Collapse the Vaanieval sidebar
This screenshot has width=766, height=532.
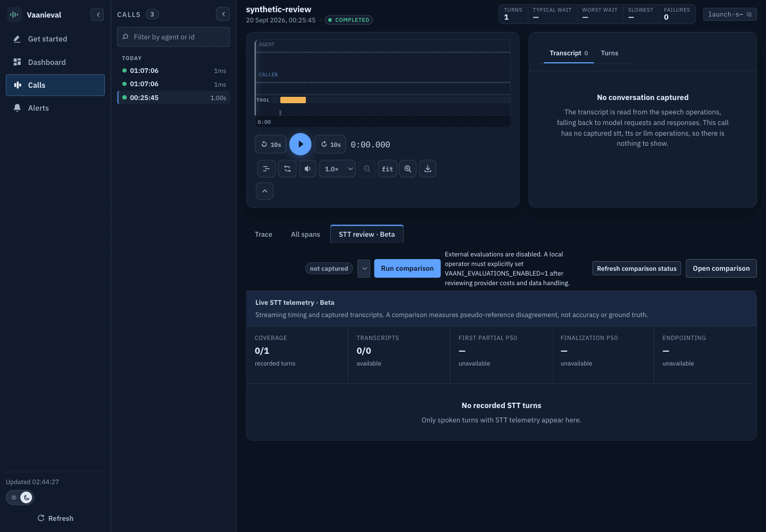(x=97, y=15)
